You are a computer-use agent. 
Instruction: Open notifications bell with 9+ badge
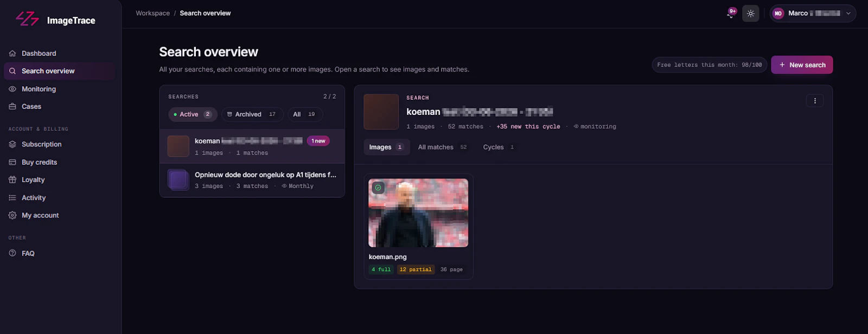[731, 13]
